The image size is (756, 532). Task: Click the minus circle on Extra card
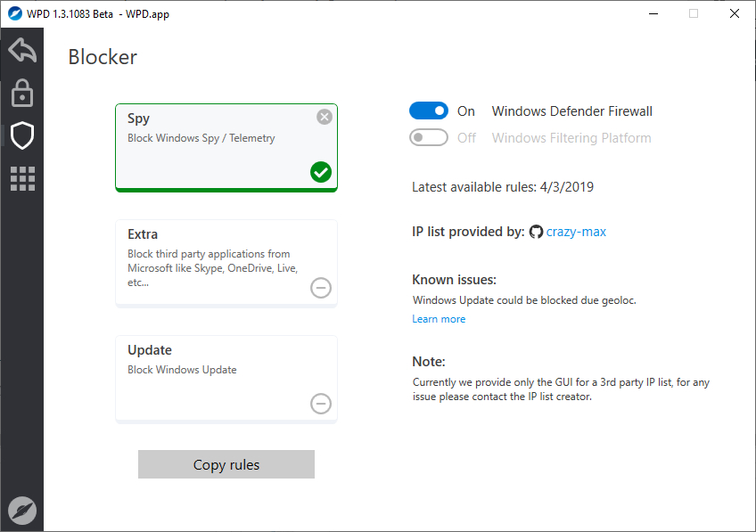321,288
